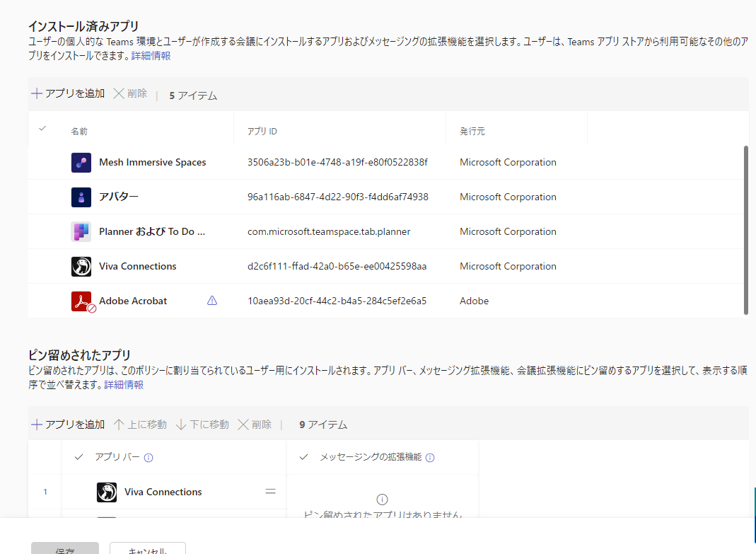Select the Adobe Acrobat app name

(133, 301)
